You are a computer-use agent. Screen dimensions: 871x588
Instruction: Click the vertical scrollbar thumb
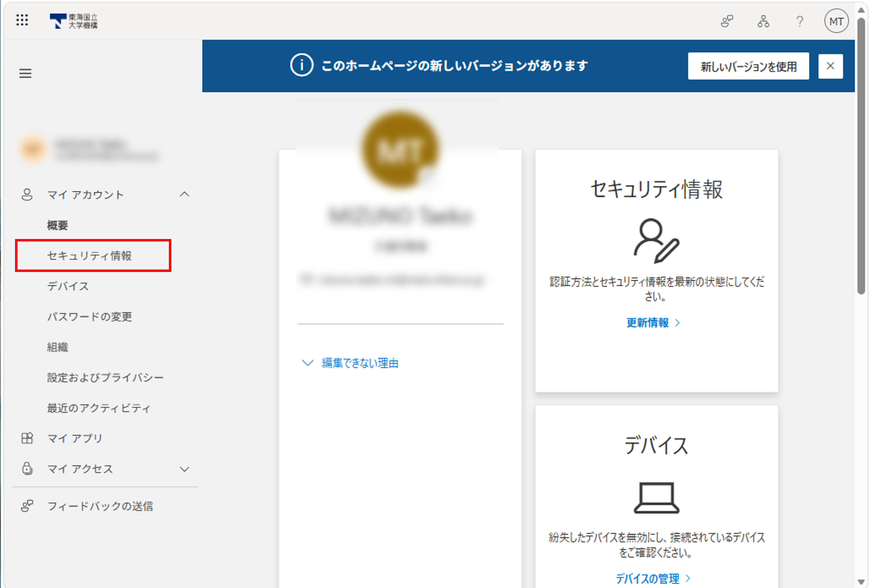click(x=861, y=156)
